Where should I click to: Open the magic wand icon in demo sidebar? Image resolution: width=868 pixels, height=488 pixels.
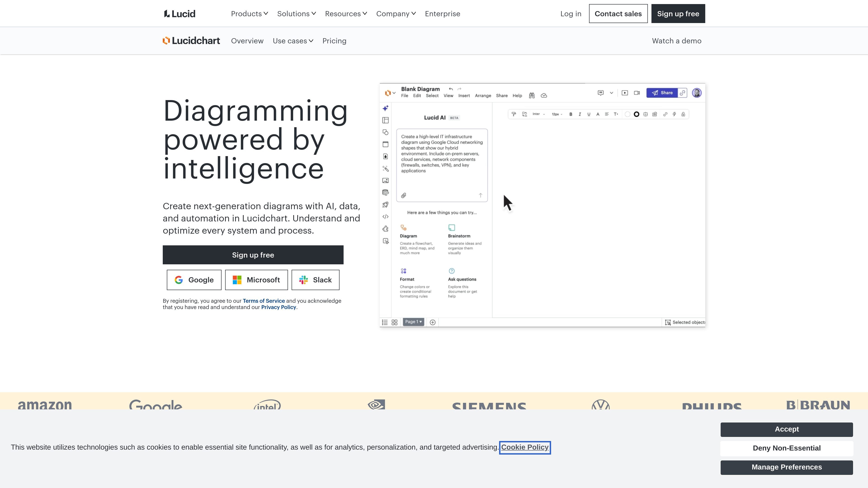(385, 169)
